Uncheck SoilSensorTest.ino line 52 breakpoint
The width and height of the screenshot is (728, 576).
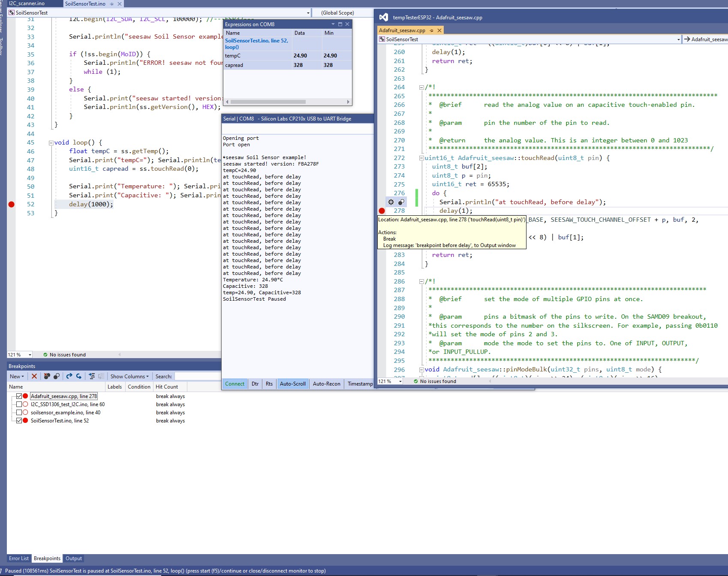19,420
